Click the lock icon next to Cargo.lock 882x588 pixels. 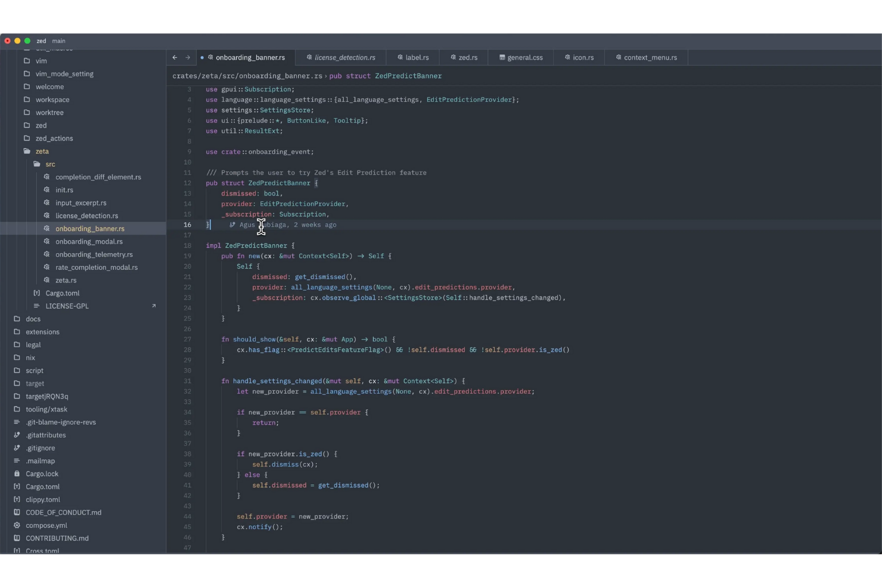[x=17, y=474]
